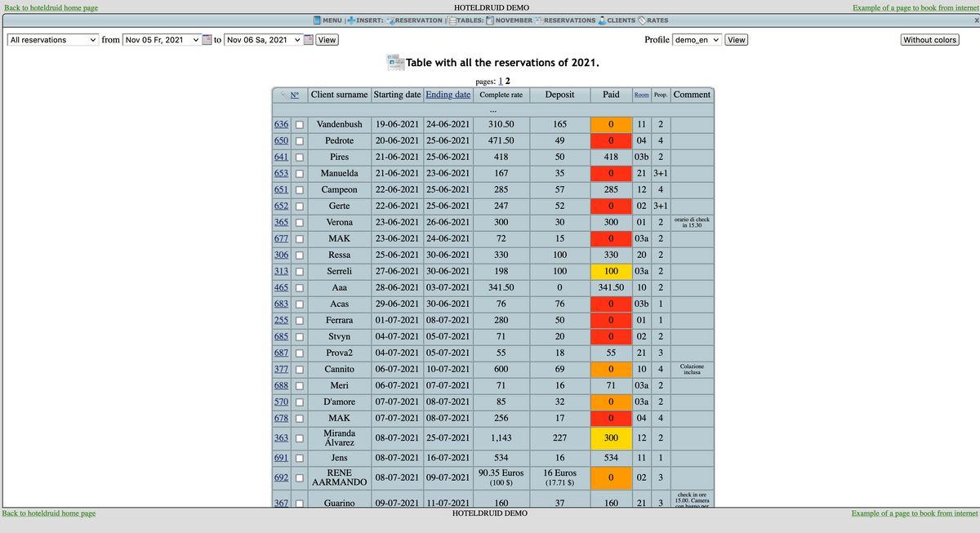Open reservation number 687
This screenshot has height=533, width=980.
[281, 353]
